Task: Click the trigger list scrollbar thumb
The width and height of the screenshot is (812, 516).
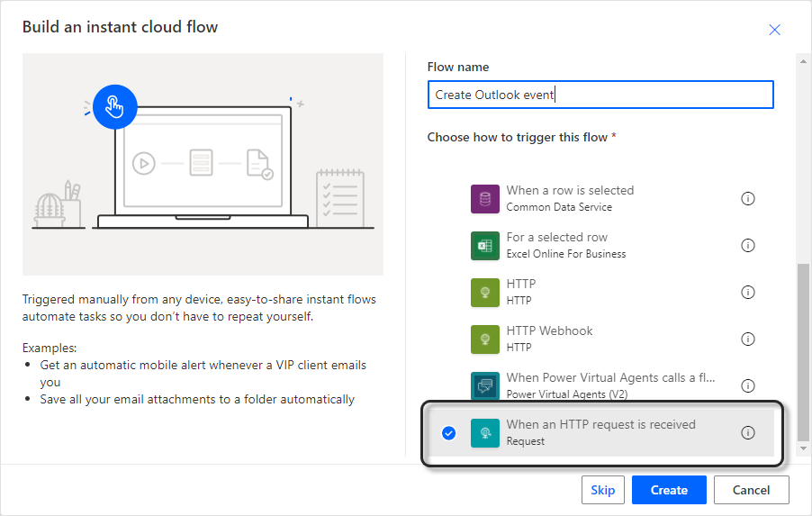Action: tap(803, 351)
